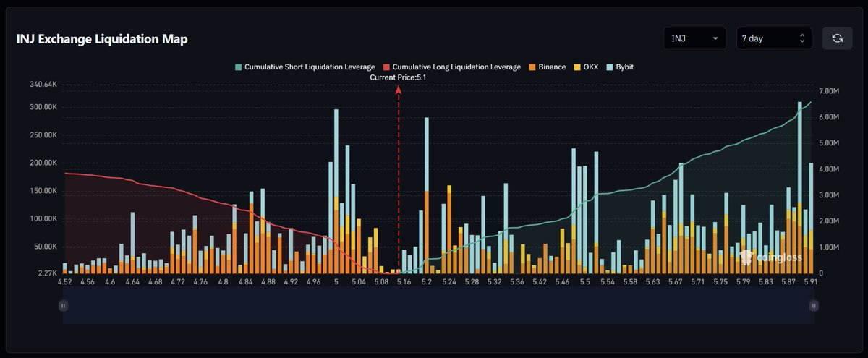
Task: Click the orange Binance legend swatch
Action: [532, 67]
